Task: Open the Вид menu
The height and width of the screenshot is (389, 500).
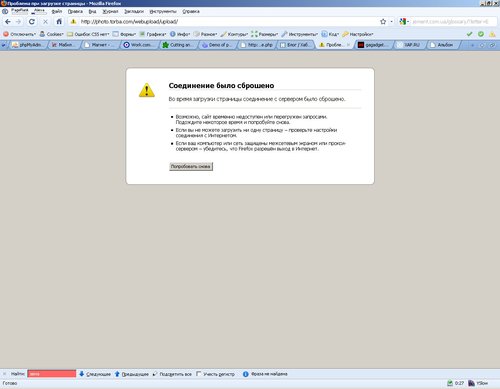Action: pyautogui.click(x=92, y=11)
